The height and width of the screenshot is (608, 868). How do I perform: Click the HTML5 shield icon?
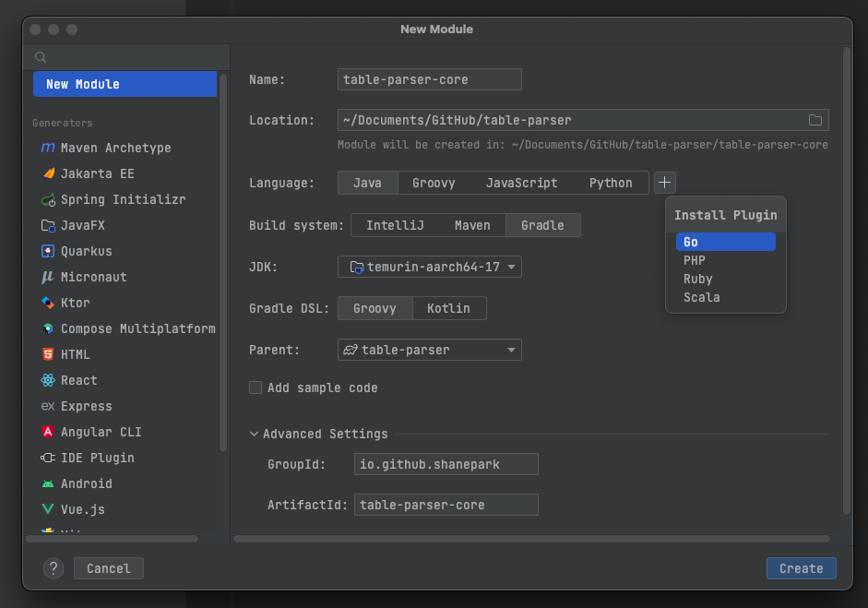(48, 354)
